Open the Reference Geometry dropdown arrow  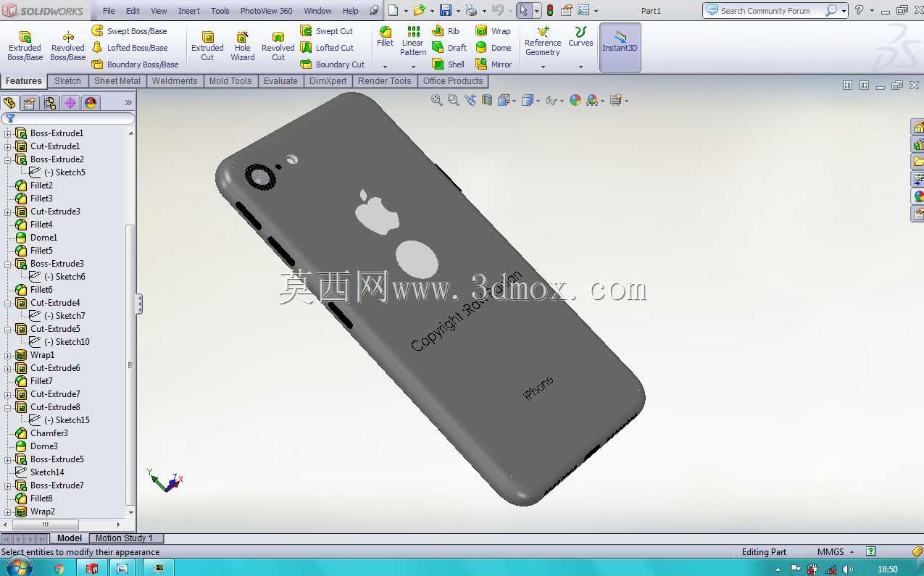(543, 67)
